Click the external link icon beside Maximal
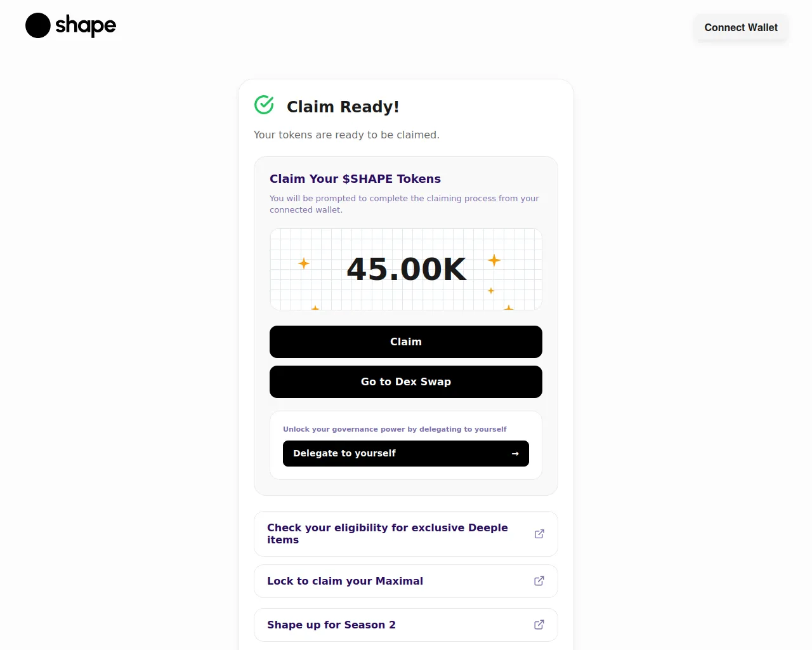The height and width of the screenshot is (650, 812). 539,581
